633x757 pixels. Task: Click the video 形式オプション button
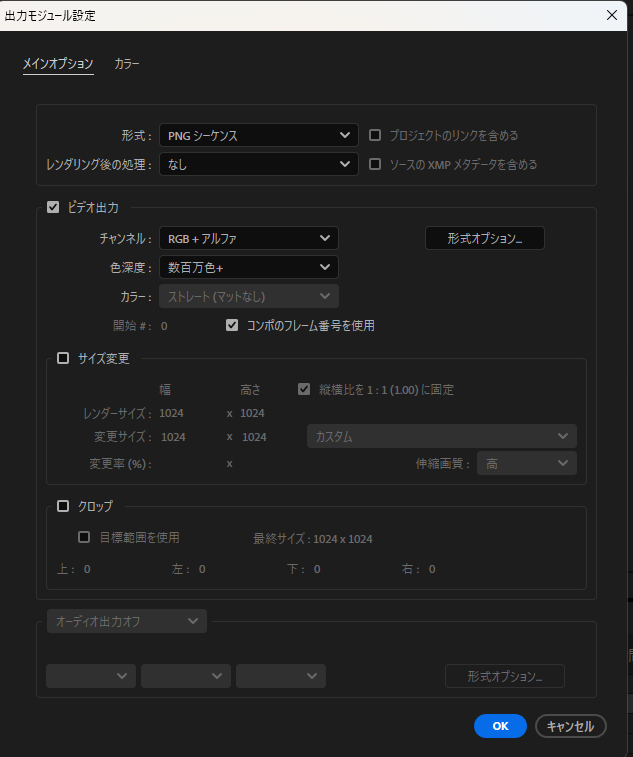tap(484, 238)
